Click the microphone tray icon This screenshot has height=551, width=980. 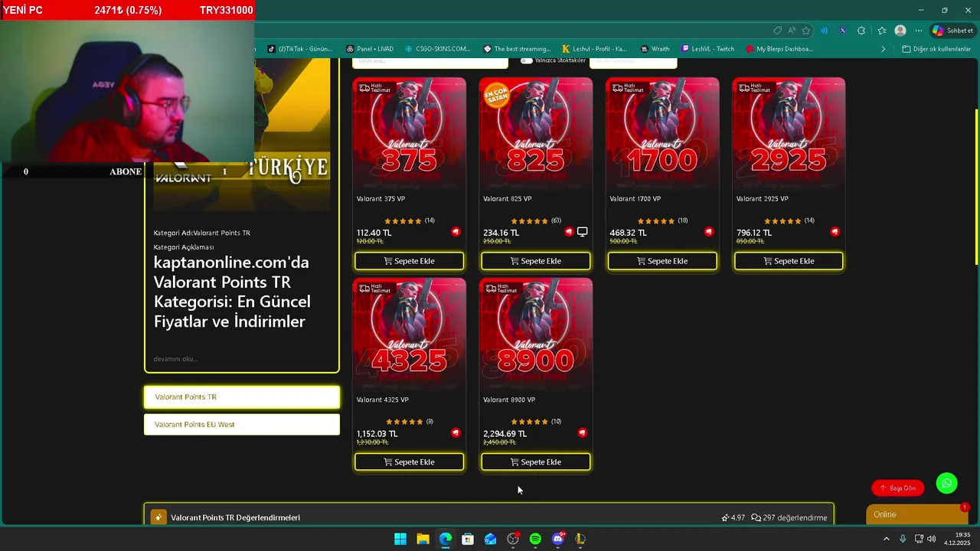click(903, 539)
